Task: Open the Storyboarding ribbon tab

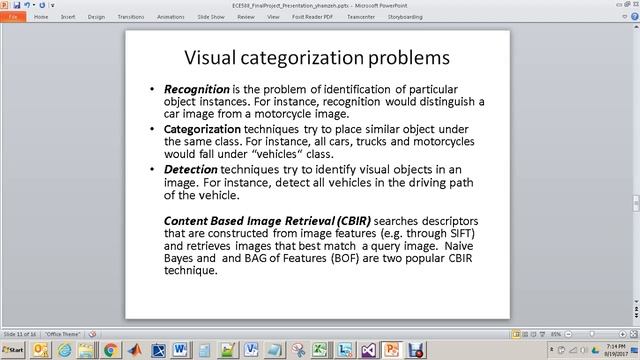Action: (x=405, y=17)
